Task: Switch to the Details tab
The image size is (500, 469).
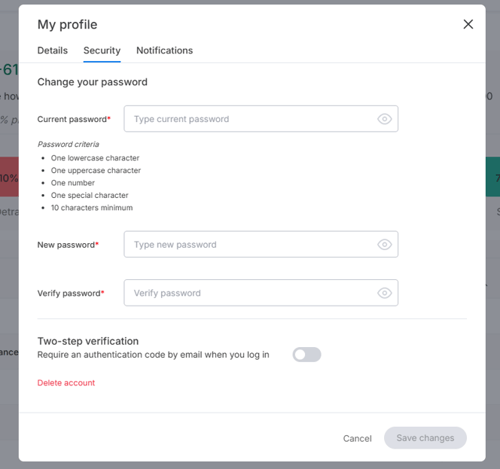Action: 52,50
